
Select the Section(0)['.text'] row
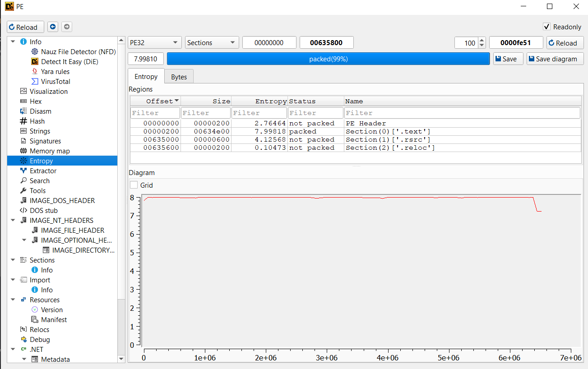pos(356,131)
